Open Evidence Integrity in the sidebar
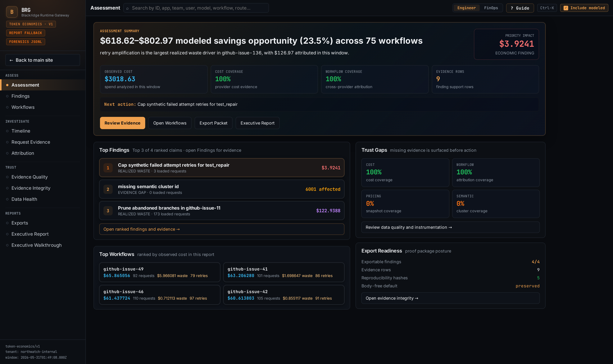Viewport: 613px width, 364px height. click(43, 188)
